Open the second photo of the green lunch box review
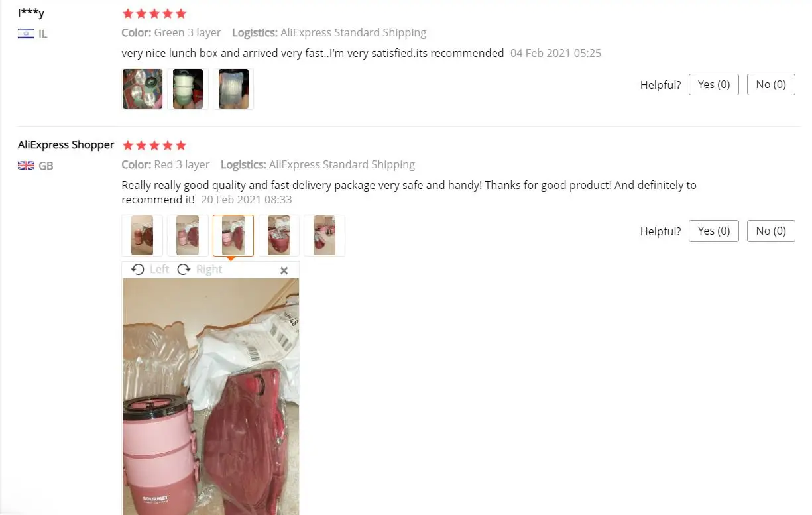This screenshot has height=515, width=812. pos(188,89)
